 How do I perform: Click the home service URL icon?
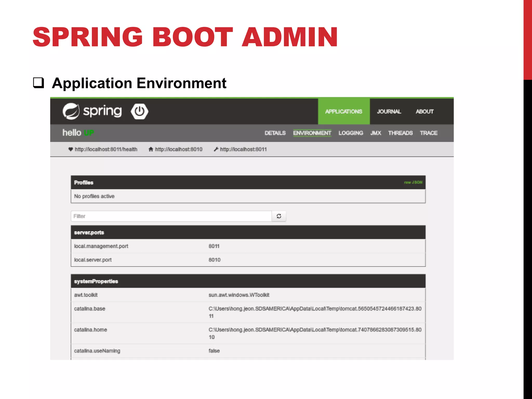tap(151, 149)
